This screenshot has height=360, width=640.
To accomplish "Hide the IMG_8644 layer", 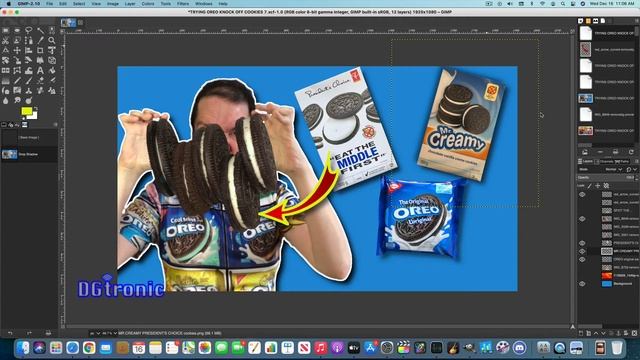I will pos(582,219).
